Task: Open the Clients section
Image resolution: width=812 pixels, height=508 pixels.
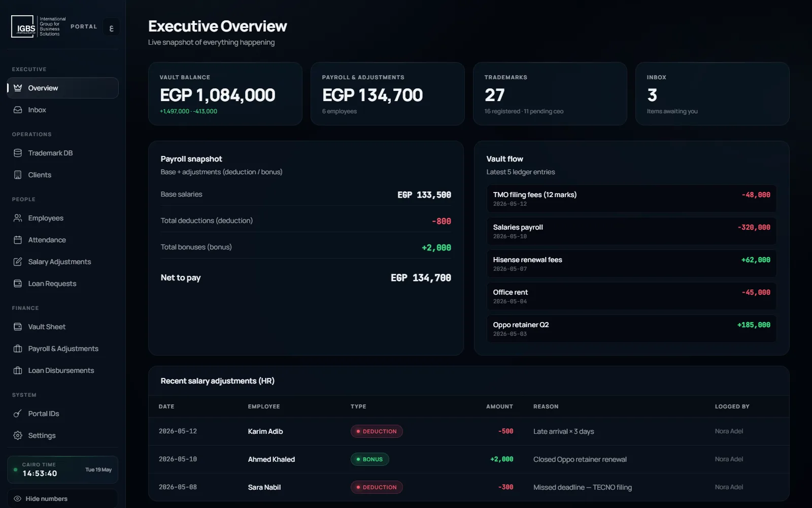Action: tap(63, 175)
